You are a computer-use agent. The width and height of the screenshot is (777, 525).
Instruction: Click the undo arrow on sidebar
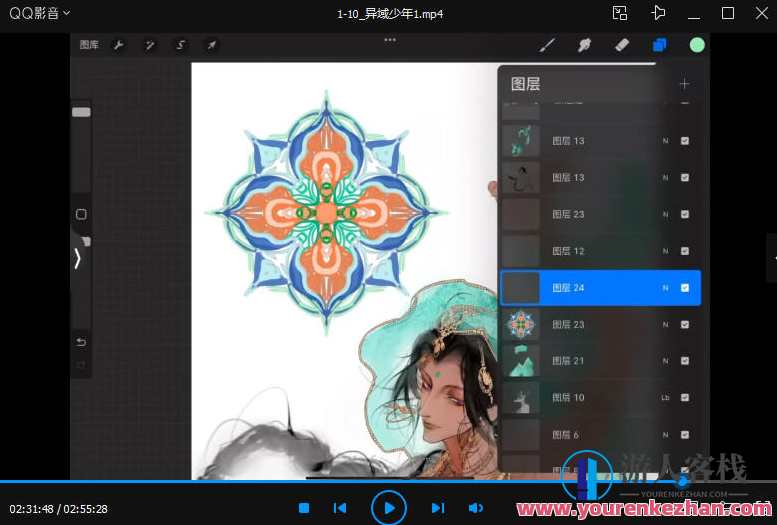(81, 342)
